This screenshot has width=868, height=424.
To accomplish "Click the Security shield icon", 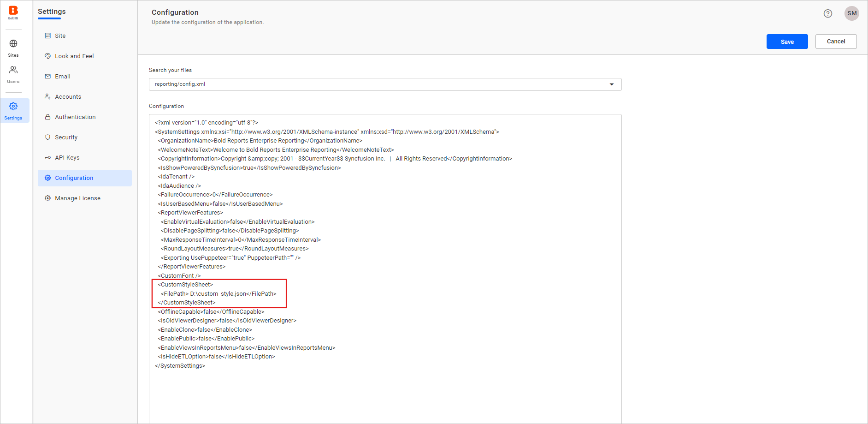I will [x=47, y=137].
